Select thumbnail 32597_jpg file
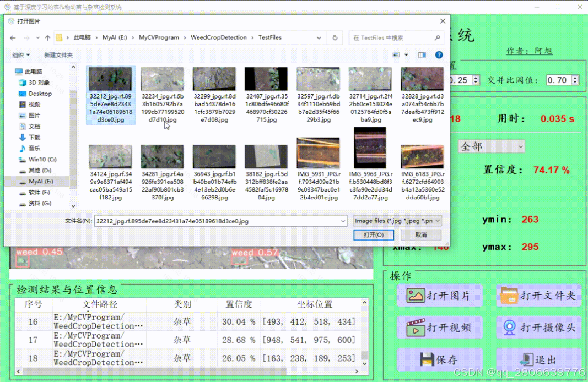The image size is (588, 382). coord(318,95)
